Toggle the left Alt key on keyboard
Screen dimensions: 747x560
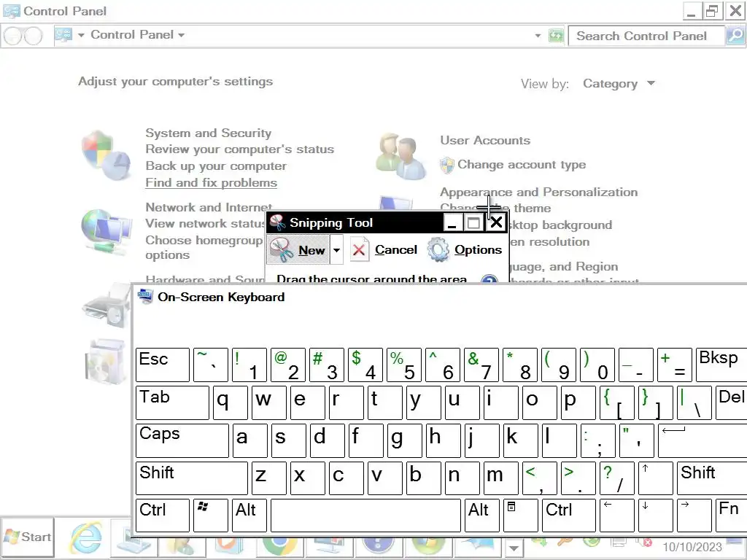pyautogui.click(x=249, y=516)
